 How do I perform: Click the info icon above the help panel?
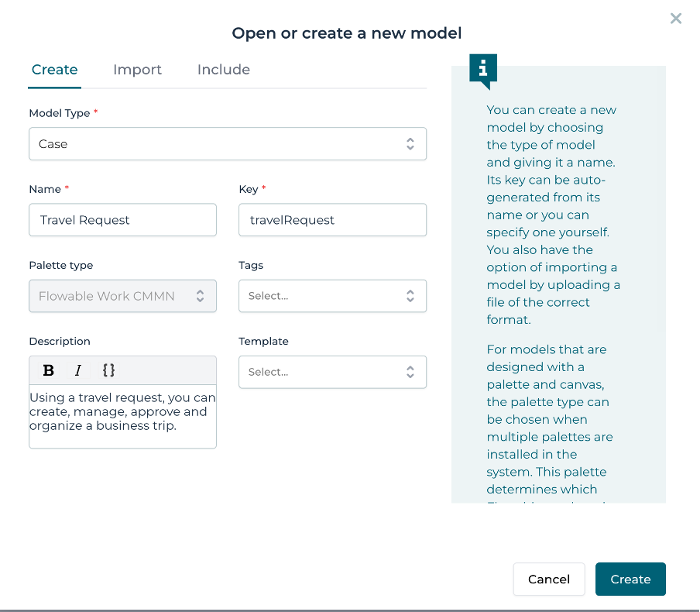(482, 70)
